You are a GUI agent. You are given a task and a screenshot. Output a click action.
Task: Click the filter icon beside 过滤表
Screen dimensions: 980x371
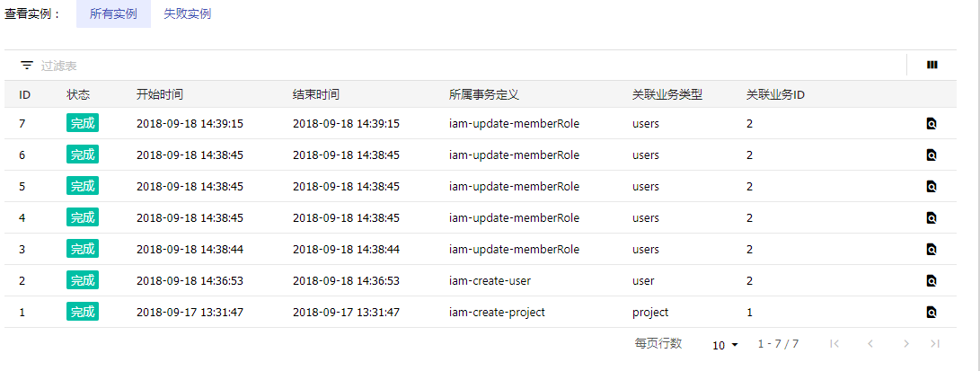click(27, 65)
